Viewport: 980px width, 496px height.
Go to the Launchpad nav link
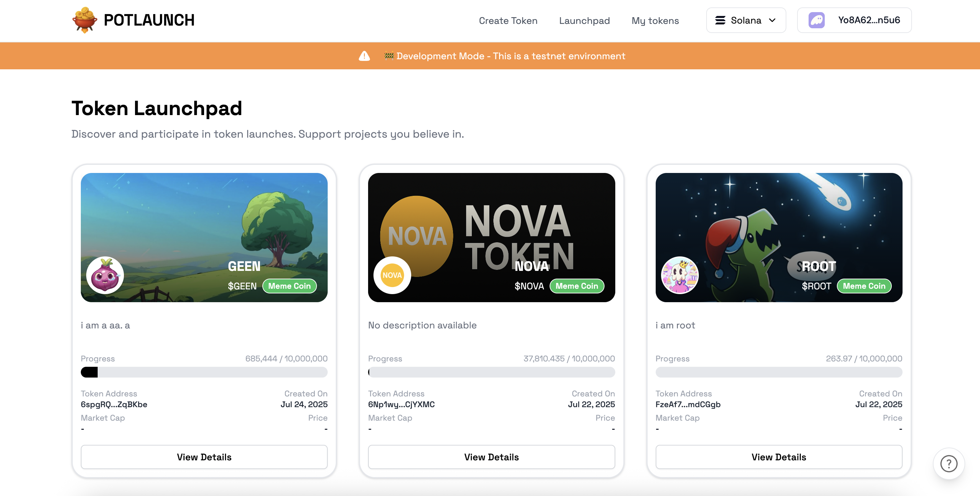[x=584, y=21]
